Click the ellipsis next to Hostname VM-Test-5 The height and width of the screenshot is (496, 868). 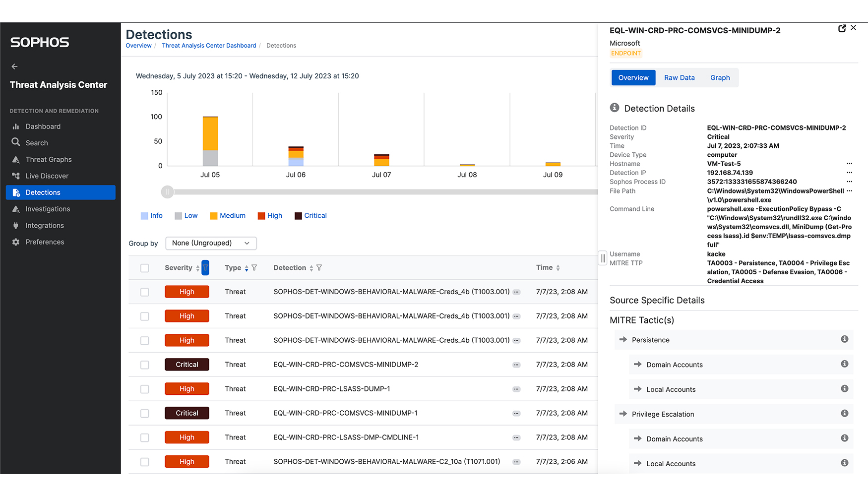(x=849, y=164)
